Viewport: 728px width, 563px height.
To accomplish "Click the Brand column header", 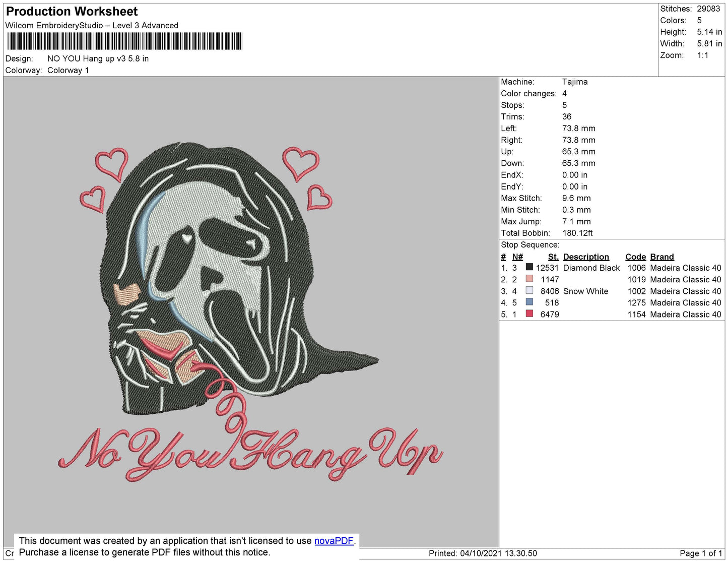I will pyautogui.click(x=661, y=257).
